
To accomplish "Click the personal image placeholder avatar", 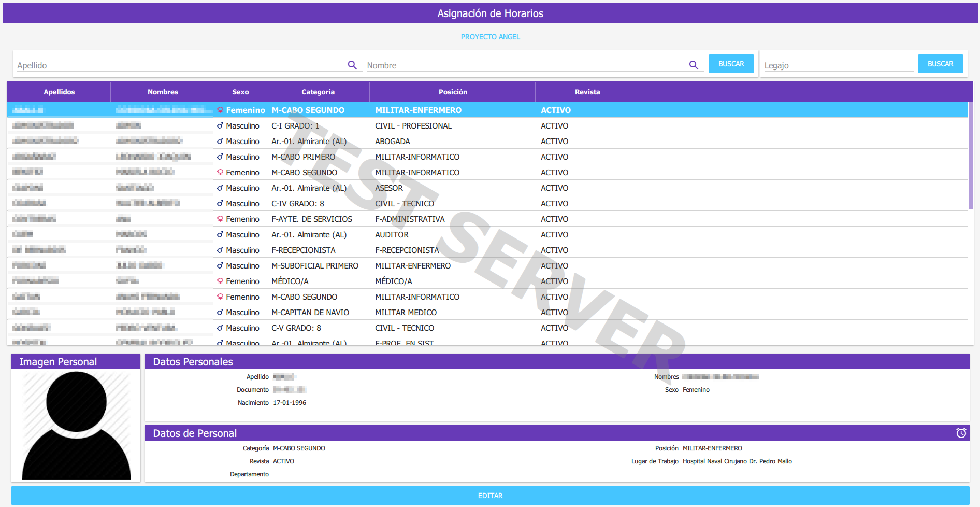I will [76, 425].
